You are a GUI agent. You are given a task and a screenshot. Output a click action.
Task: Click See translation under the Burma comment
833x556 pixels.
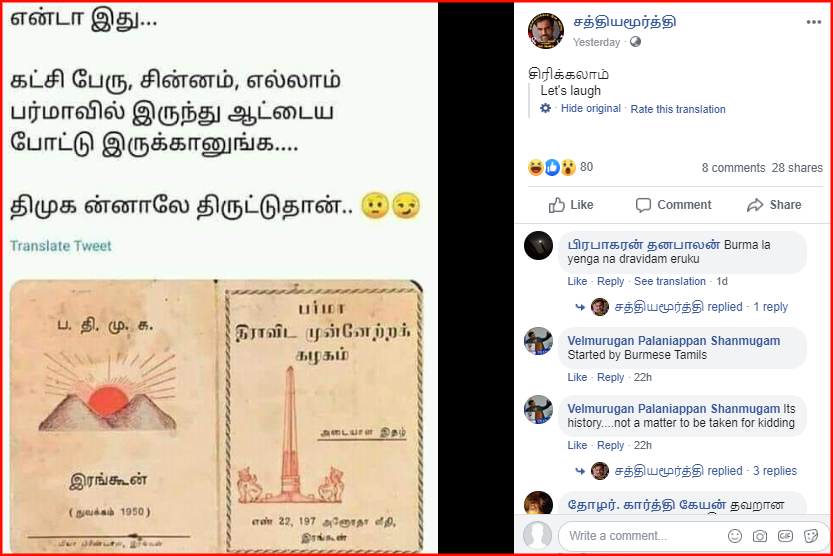click(x=669, y=281)
